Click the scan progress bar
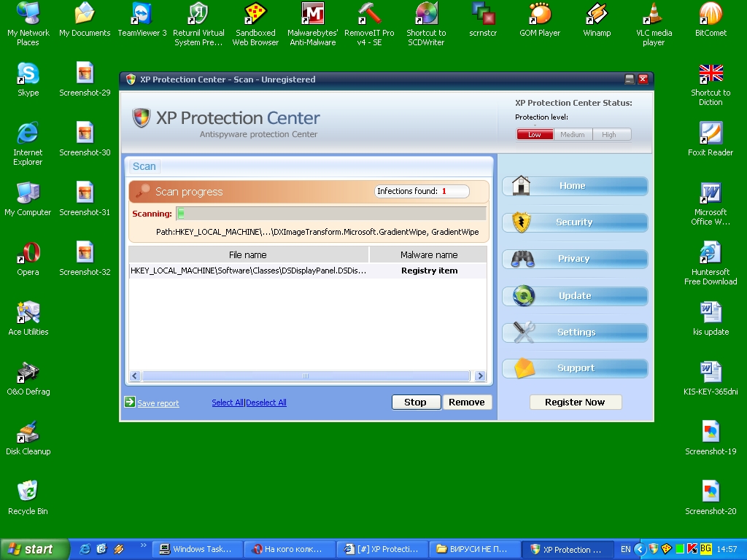Image resolution: width=747 pixels, height=560 pixels. pos(331,214)
